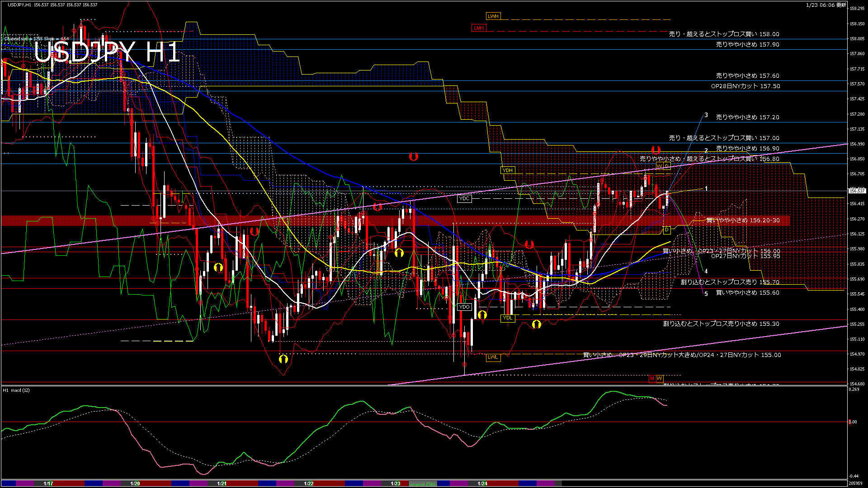
Task: Click the YDL yesterday-low label
Action: coord(508,318)
